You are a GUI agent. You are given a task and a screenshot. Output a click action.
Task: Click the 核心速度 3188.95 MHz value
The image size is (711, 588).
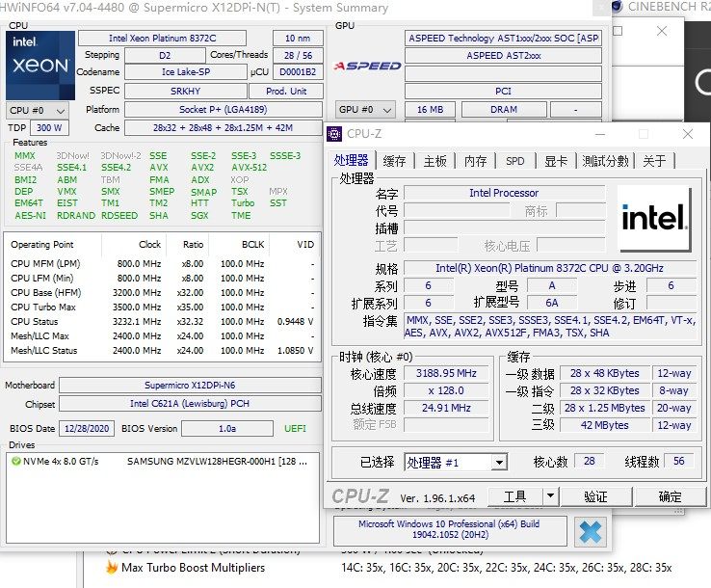(x=446, y=373)
